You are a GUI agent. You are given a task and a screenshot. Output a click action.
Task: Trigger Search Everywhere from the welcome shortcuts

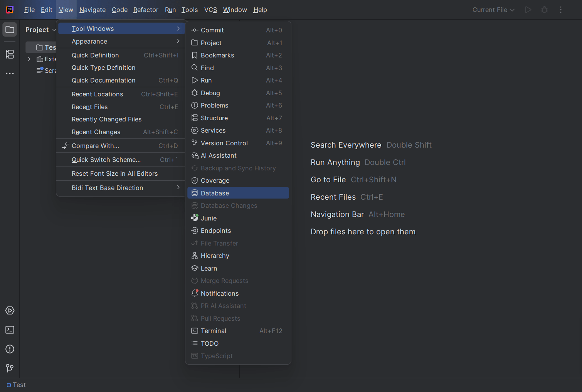point(346,145)
